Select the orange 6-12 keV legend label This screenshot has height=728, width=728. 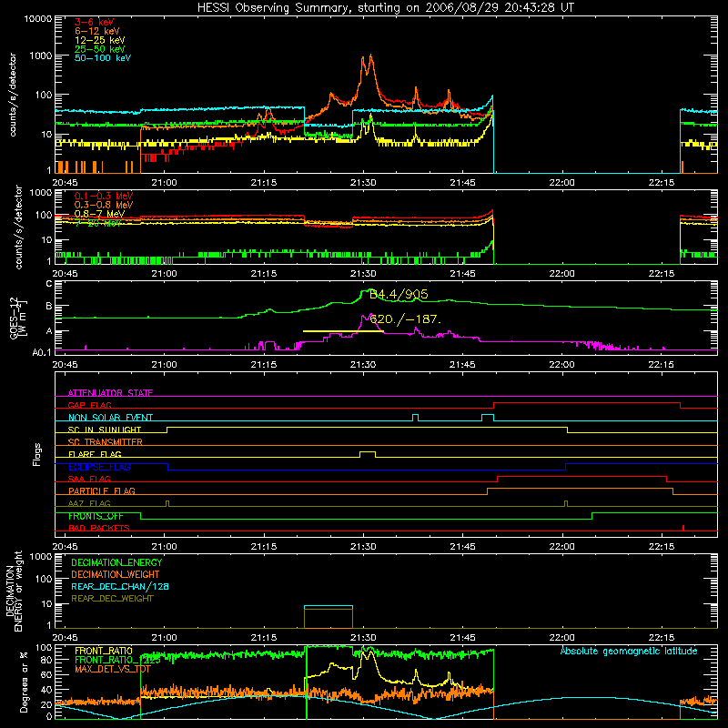click(x=97, y=31)
